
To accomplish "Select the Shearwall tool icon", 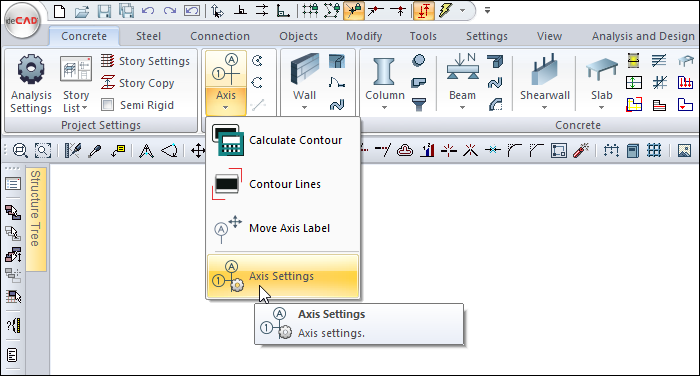I will pyautogui.click(x=544, y=70).
